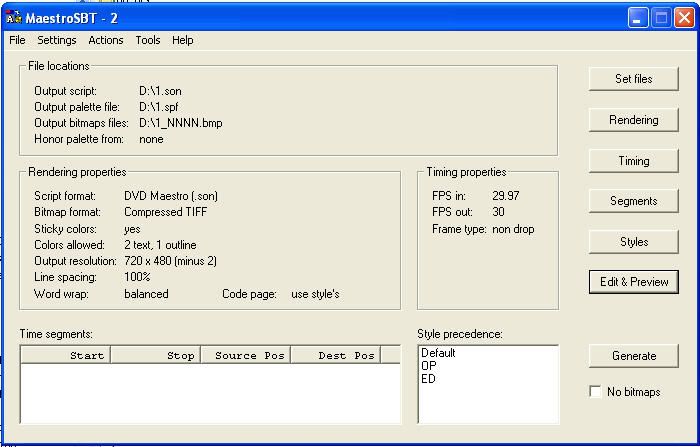Enable the No bitmaps checkbox

(596, 392)
